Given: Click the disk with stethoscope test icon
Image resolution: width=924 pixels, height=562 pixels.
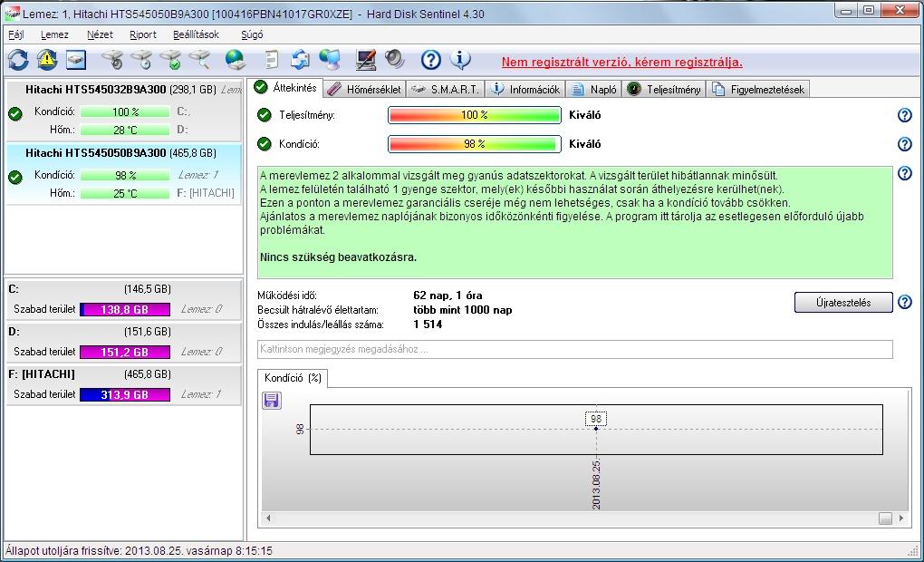Looking at the screenshot, I should point(112,60).
